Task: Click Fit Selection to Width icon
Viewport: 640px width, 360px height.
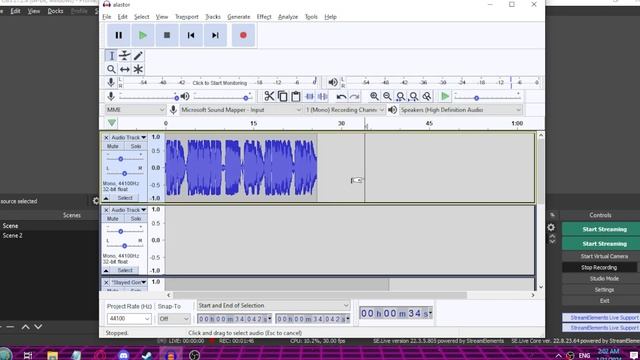Action: (x=400, y=96)
